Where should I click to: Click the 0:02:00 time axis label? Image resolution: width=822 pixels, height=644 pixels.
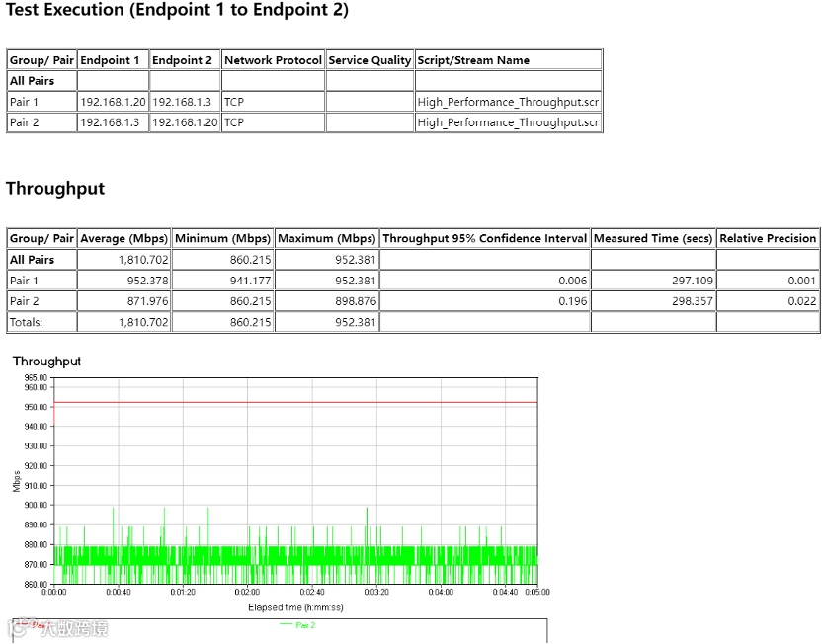[x=247, y=592]
